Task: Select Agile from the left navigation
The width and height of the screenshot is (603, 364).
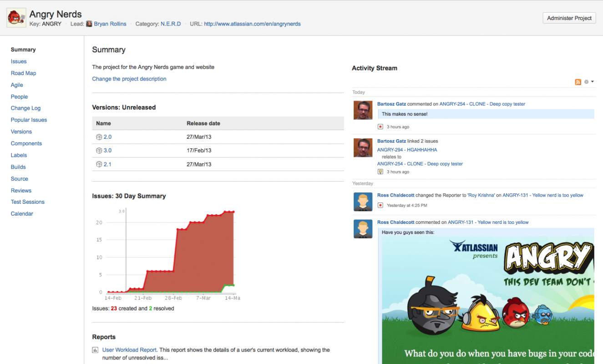Action: coord(17,85)
